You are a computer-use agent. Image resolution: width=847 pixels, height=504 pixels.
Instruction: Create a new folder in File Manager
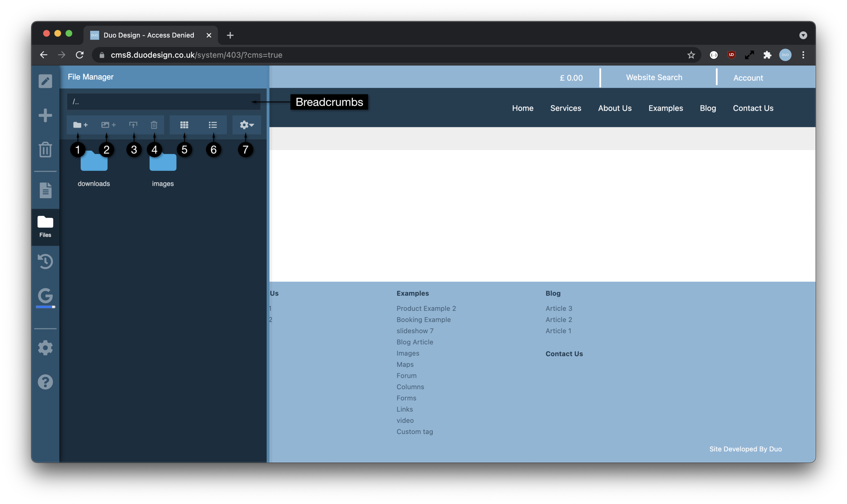[x=79, y=125]
